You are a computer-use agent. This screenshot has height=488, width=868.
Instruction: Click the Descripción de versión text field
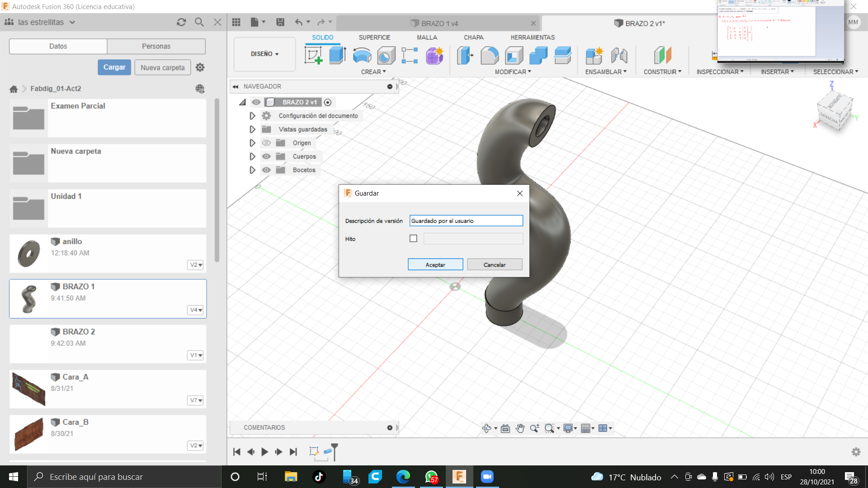(x=466, y=221)
